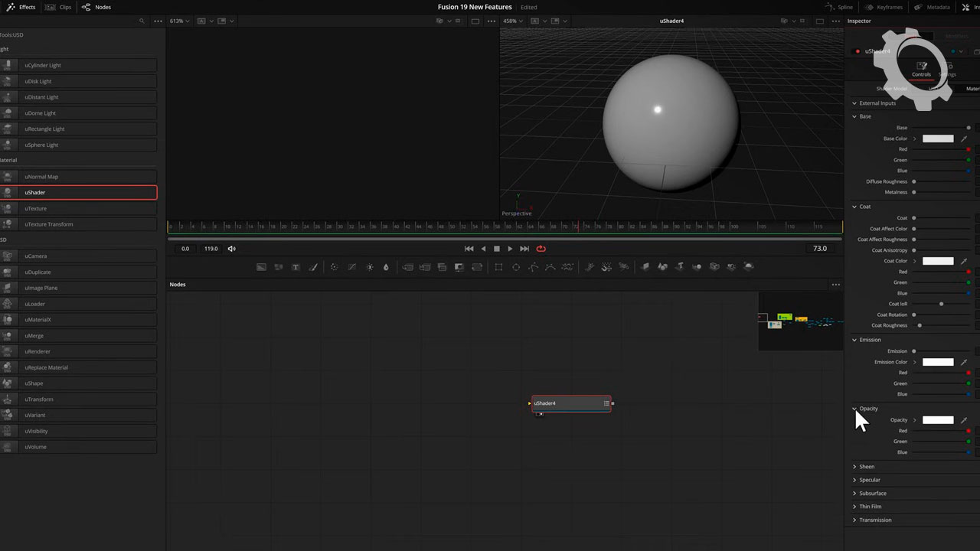Click the Blur droplet tool icon
The height and width of the screenshot is (551, 980).
[386, 267]
